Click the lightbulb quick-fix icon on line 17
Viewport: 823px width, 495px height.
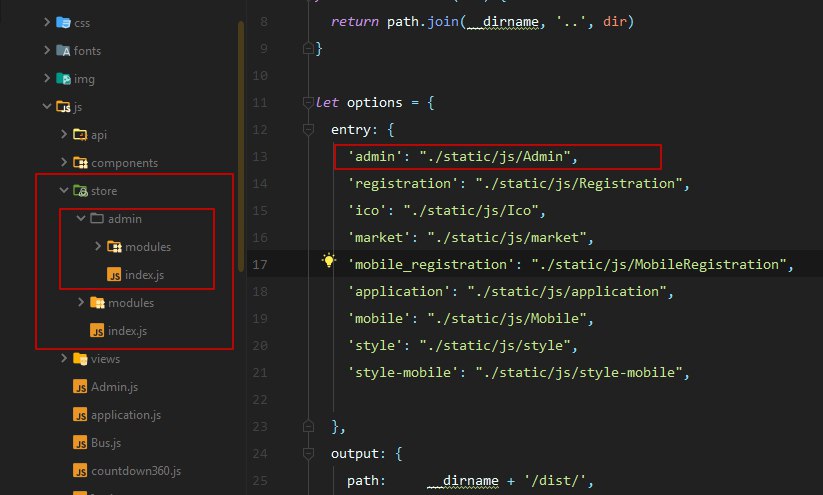pos(329,260)
